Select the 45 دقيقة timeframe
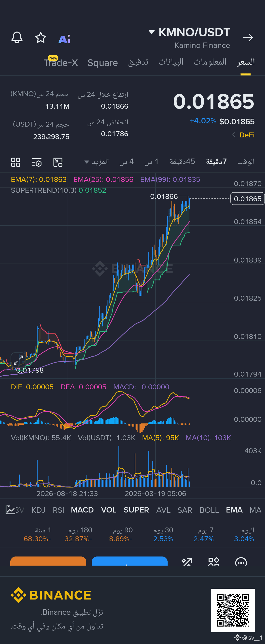265x644 pixels. tap(182, 162)
